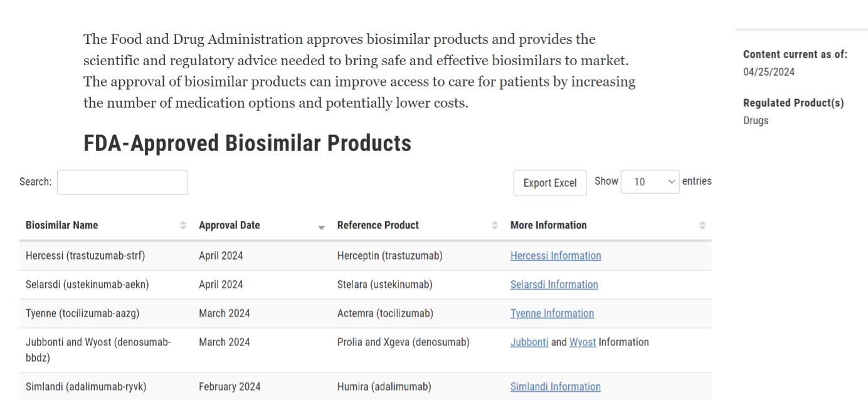The height and width of the screenshot is (400, 868).
Task: Sort by More Information column arrows
Action: (x=702, y=226)
